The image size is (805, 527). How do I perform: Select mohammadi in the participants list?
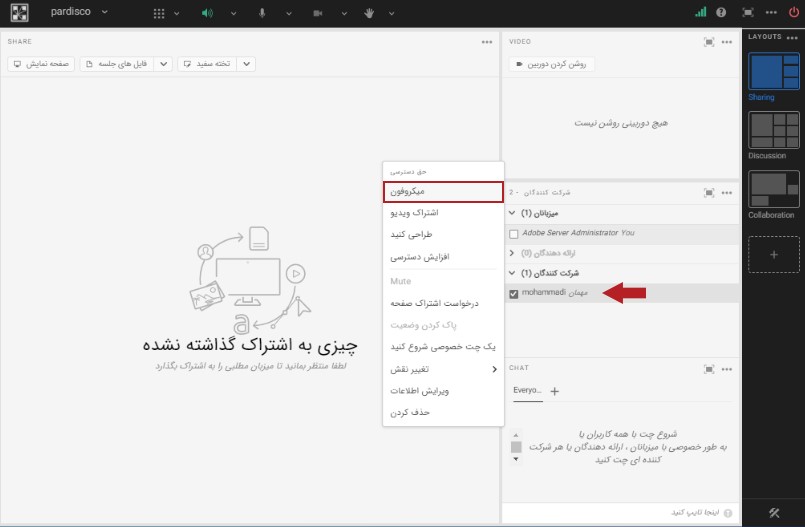click(621, 293)
